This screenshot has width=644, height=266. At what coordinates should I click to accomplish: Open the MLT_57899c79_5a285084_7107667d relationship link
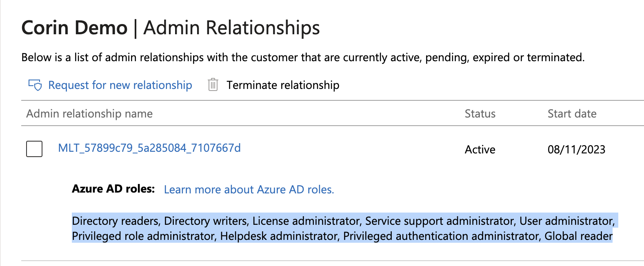[149, 148]
